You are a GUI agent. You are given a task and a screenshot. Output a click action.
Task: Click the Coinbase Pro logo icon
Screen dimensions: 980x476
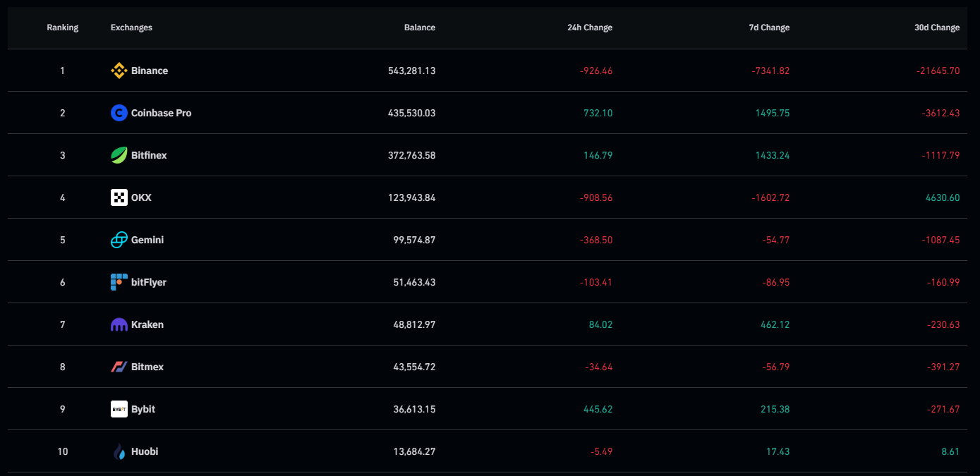[119, 113]
